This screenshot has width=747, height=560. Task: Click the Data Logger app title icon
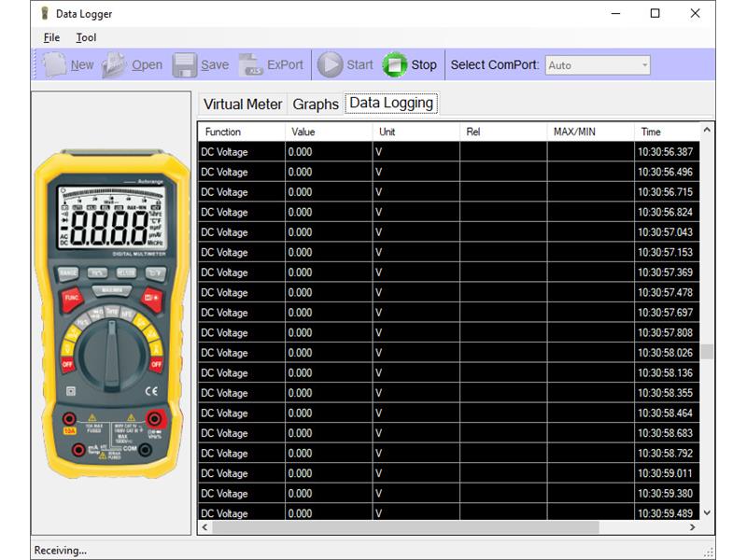tap(45, 13)
